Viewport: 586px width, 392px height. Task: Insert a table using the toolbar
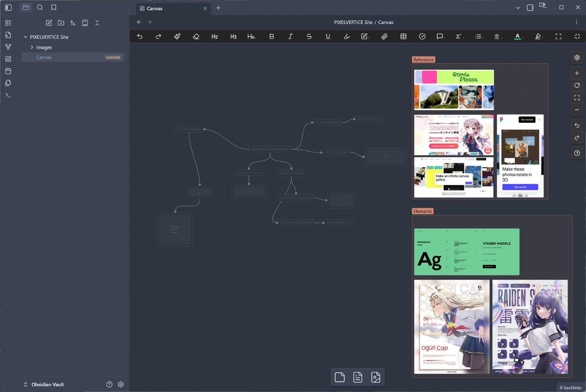(403, 36)
